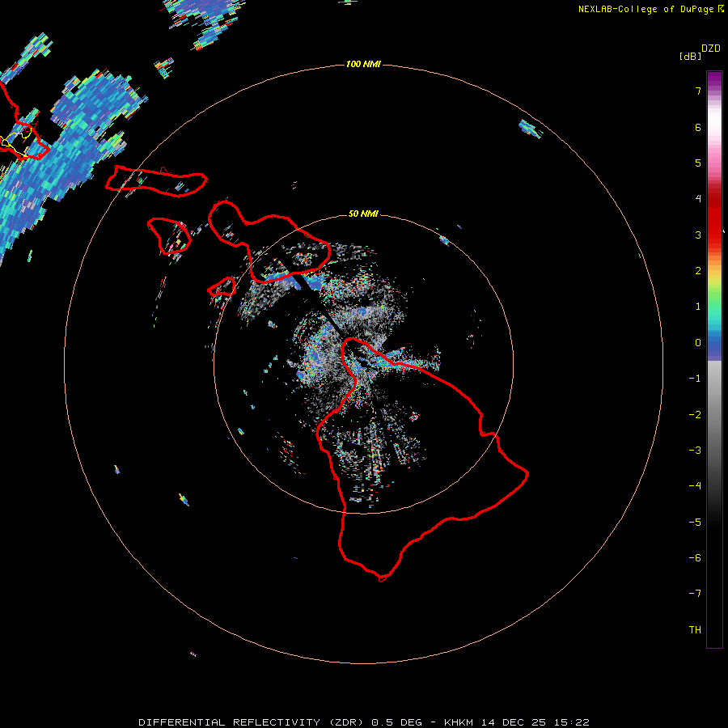Click the radar product title text at bottom
This screenshot has width=728, height=728.
click(364, 722)
